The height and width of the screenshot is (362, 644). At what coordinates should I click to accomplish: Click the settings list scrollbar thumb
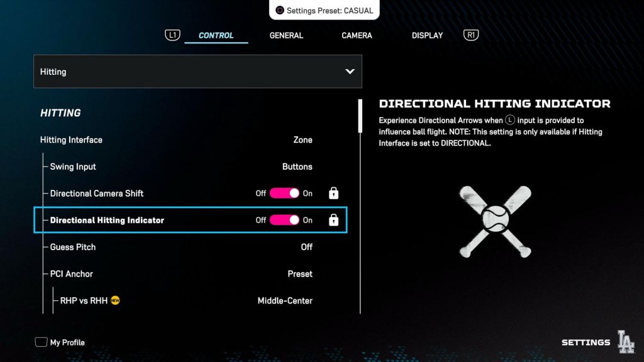coord(360,116)
